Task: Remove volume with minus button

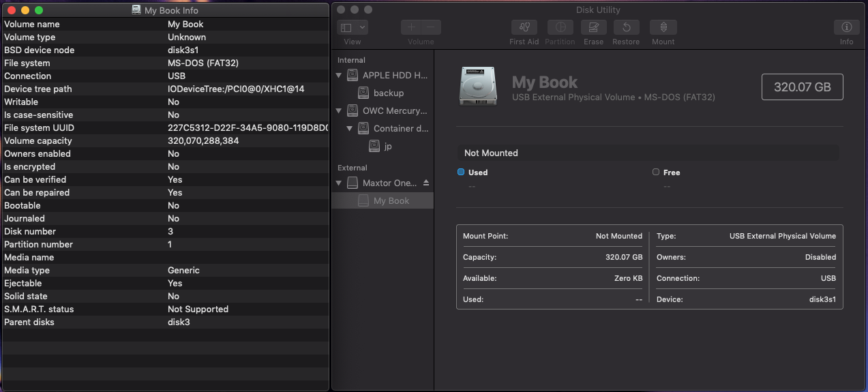Action: 431,27
